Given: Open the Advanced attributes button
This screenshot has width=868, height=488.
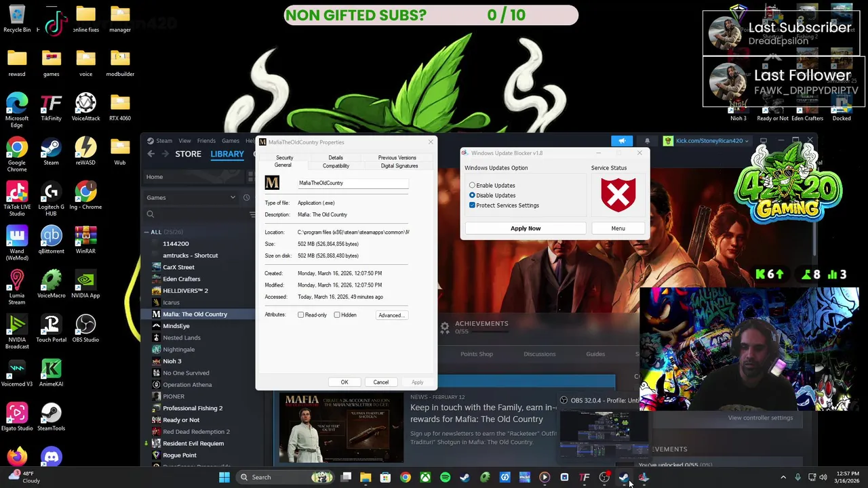Looking at the screenshot, I should coord(391,315).
